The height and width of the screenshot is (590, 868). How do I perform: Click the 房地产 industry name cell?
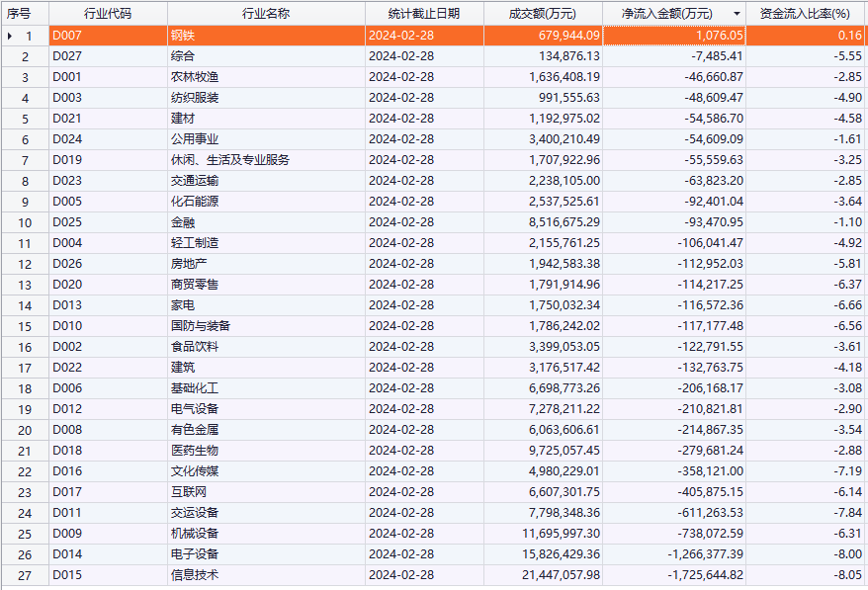point(265,264)
